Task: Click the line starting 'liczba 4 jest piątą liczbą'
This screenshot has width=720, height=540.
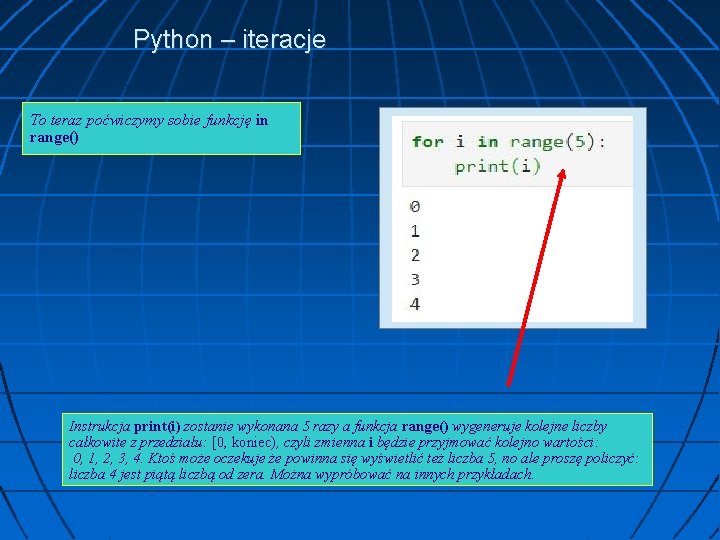Action: pos(301,474)
